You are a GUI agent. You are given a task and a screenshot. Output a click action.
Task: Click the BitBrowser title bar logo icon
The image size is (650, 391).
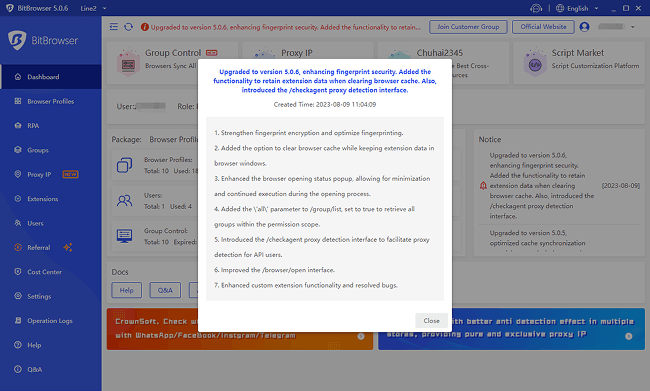click(x=10, y=8)
